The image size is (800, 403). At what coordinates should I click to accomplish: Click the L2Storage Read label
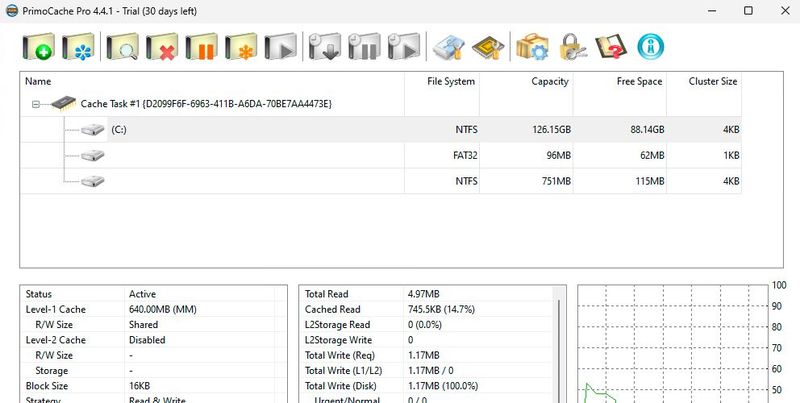tap(337, 324)
